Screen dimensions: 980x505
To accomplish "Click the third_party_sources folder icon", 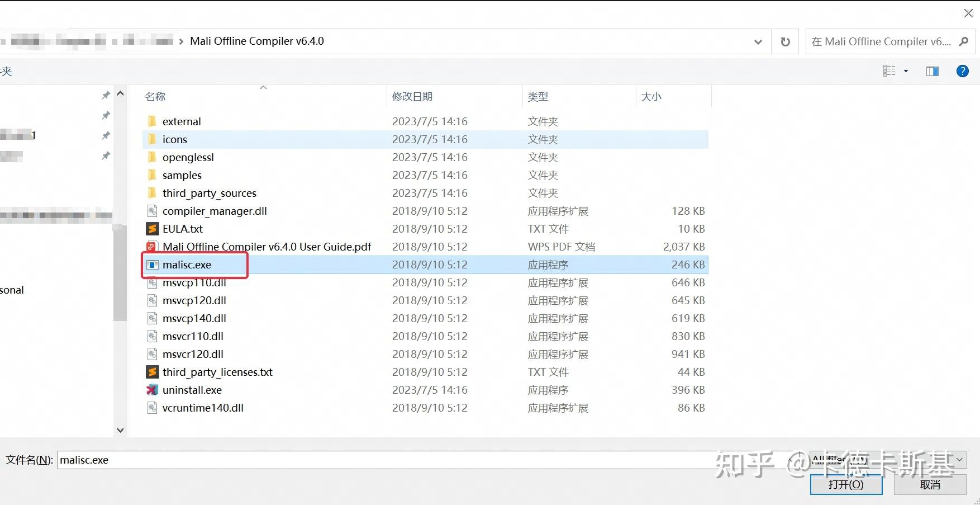I will pos(152,193).
